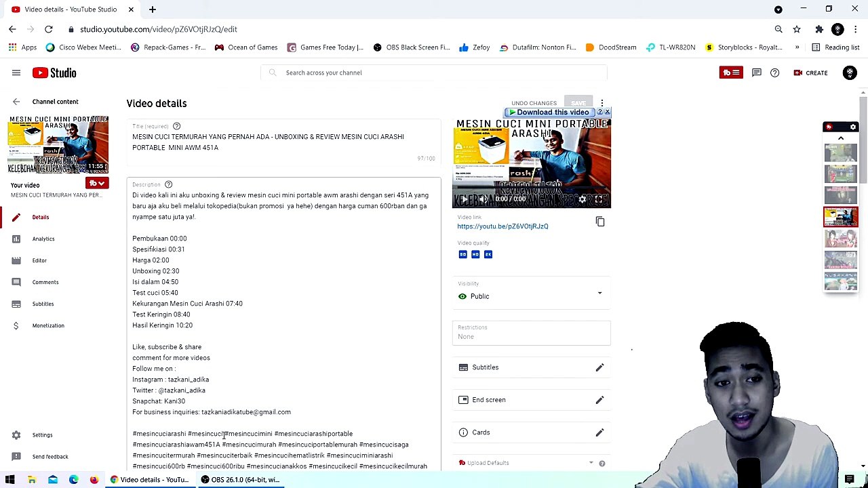Open Chrome extensions puzzle icon
This screenshot has width=868, height=488.
coord(819,29)
